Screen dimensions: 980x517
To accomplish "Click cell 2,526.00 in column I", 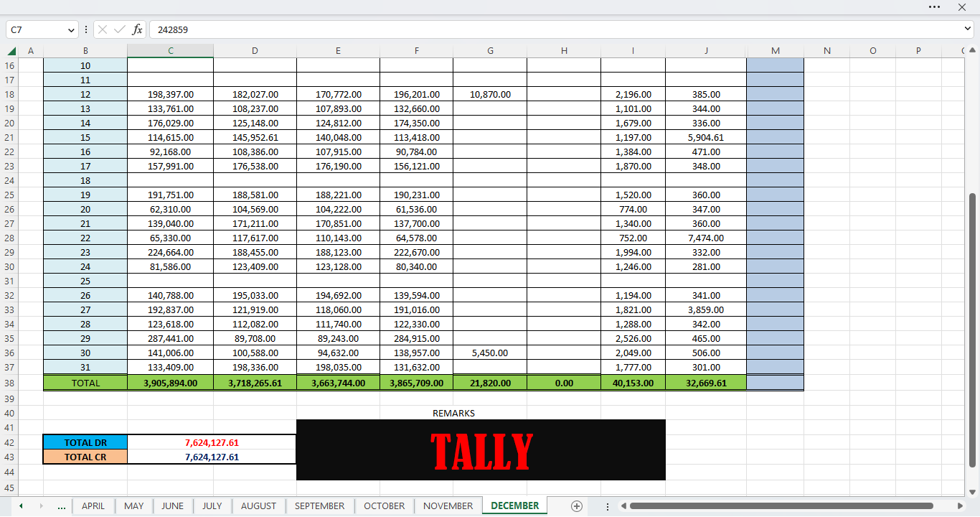I will (x=633, y=338).
